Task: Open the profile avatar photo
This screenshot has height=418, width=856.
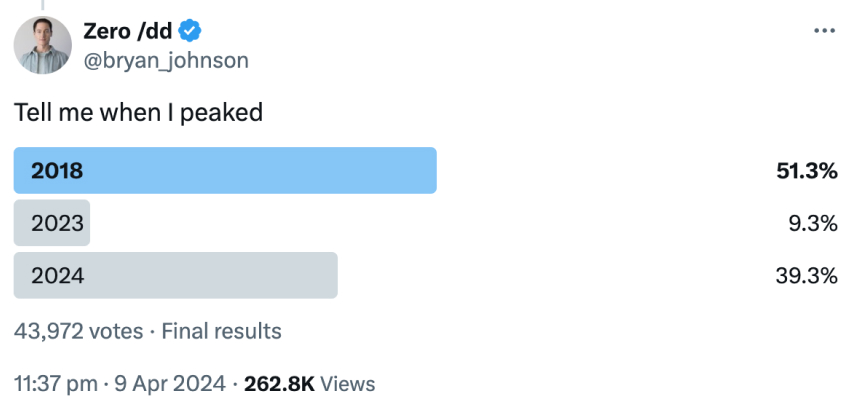Action: point(43,45)
